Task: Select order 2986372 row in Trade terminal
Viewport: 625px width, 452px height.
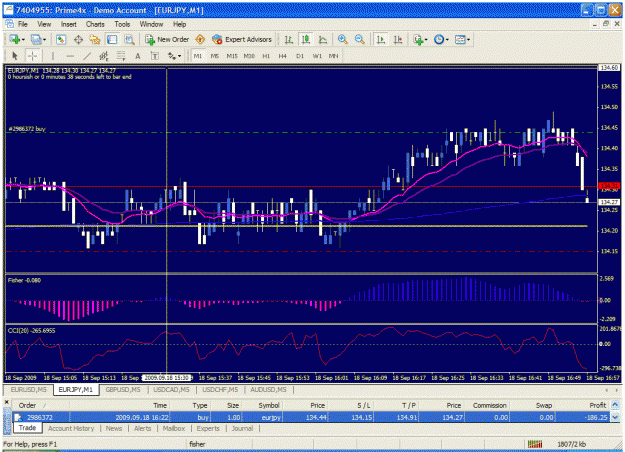Action: [313, 417]
